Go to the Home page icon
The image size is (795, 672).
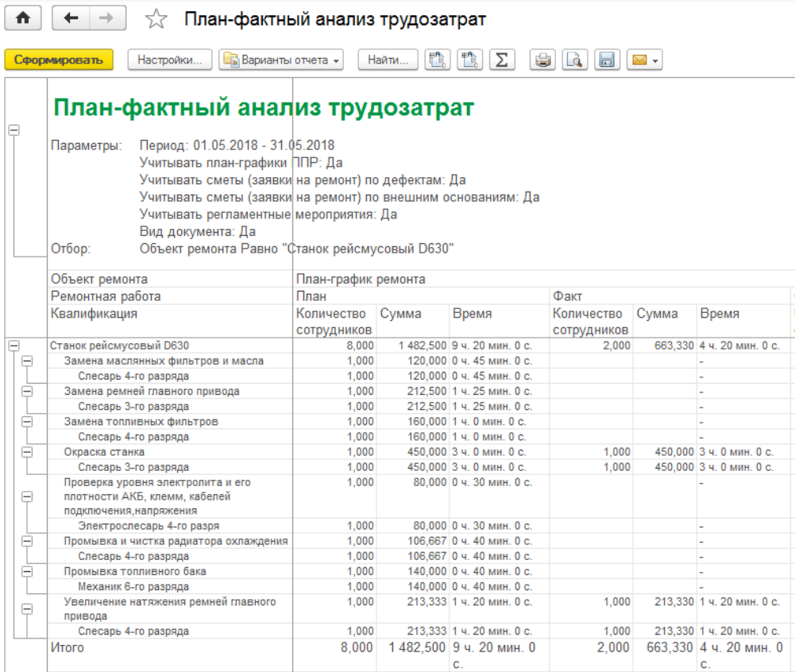23,18
